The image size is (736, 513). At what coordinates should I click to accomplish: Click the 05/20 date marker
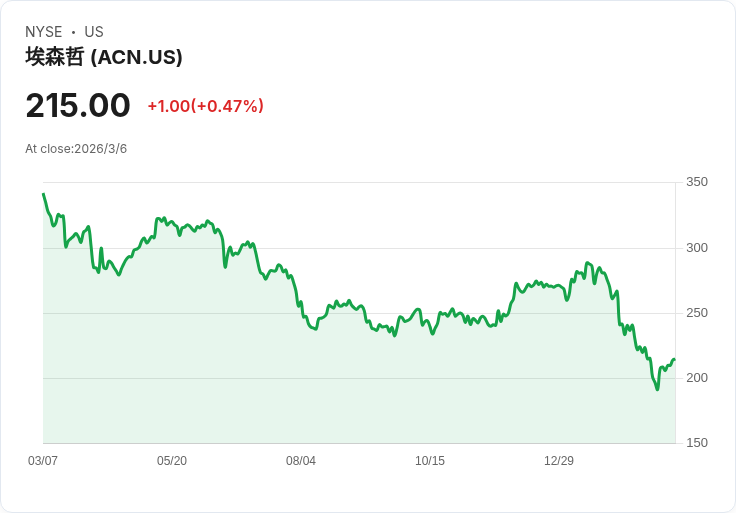172,461
